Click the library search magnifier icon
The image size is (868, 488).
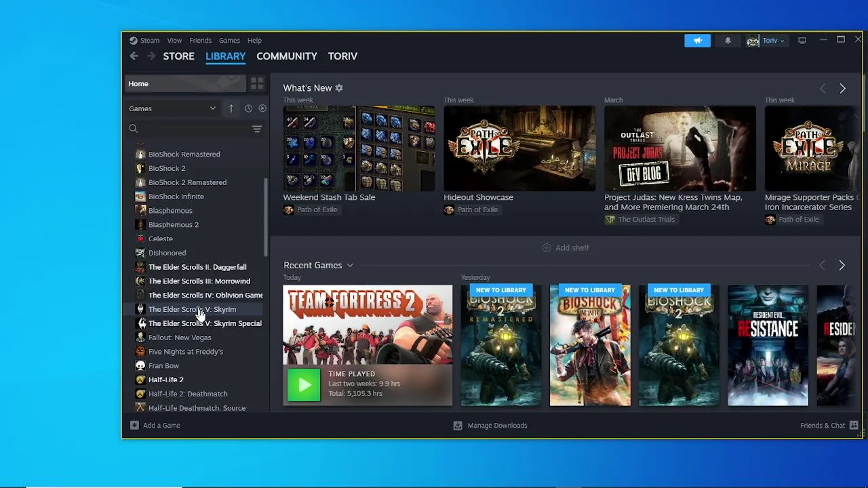(134, 129)
